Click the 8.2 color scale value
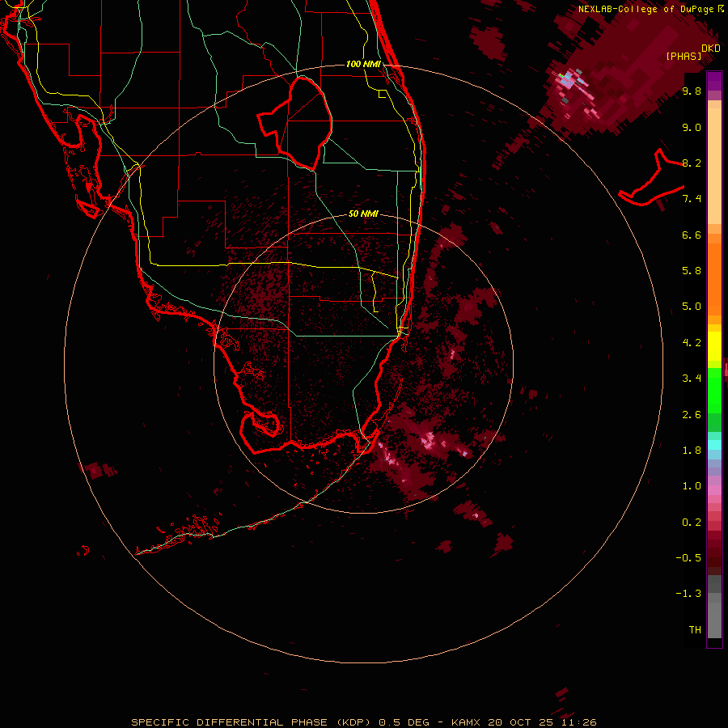728x728 pixels. pos(692,163)
